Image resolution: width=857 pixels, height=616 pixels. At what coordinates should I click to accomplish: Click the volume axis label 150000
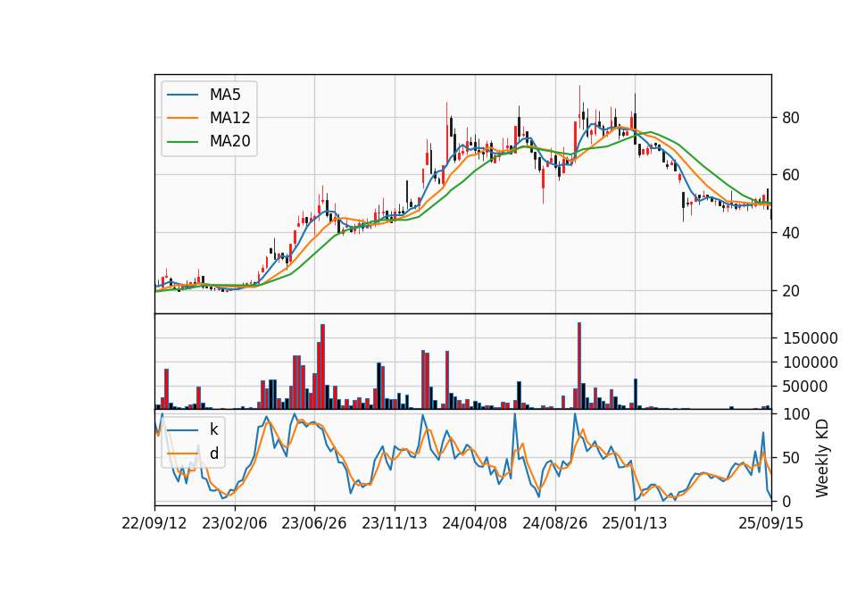pos(811,338)
